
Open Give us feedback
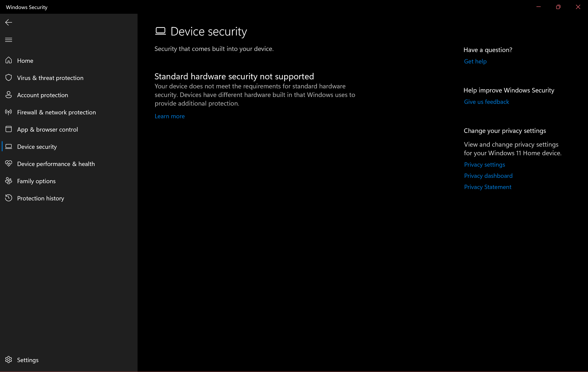point(486,102)
